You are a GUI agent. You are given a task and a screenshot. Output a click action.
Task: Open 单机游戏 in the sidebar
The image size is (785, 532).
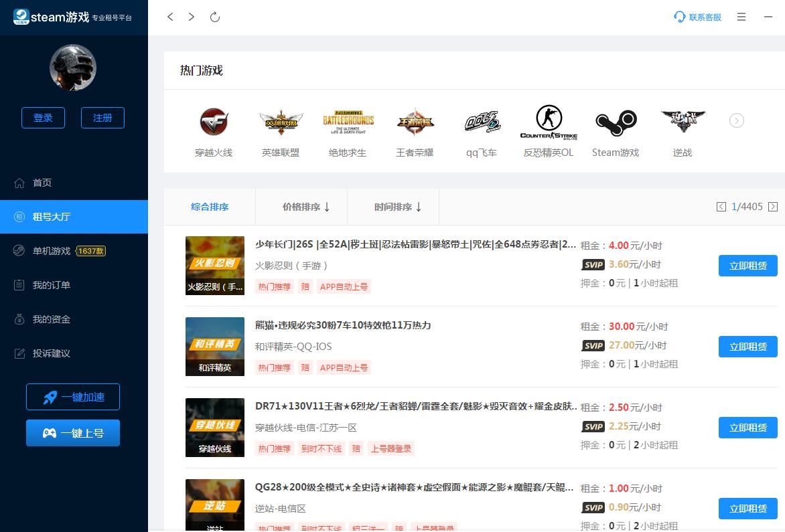click(x=52, y=251)
